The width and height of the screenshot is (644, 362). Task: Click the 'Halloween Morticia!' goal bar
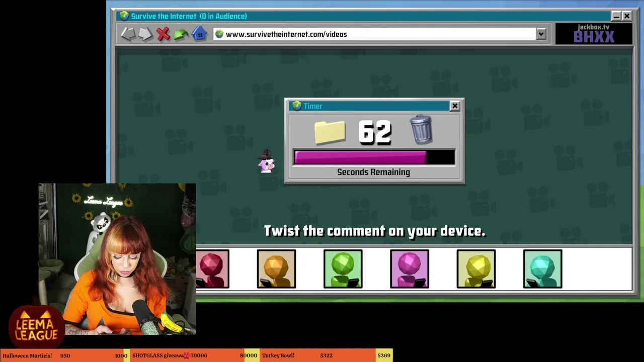(x=64, y=355)
